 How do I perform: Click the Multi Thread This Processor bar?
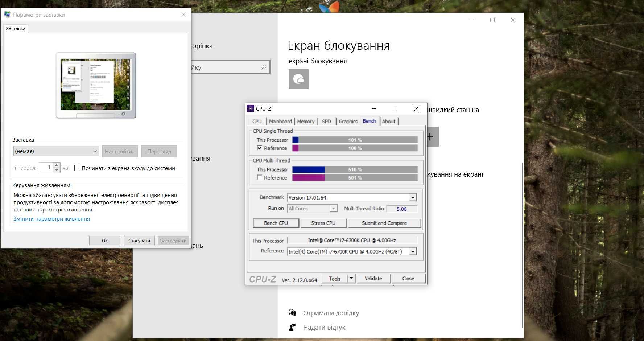point(355,169)
